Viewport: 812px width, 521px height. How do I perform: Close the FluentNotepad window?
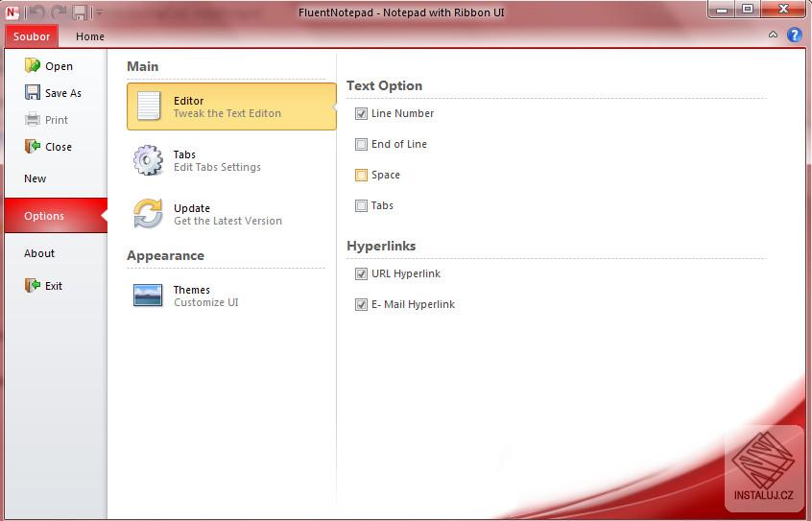tap(783, 10)
